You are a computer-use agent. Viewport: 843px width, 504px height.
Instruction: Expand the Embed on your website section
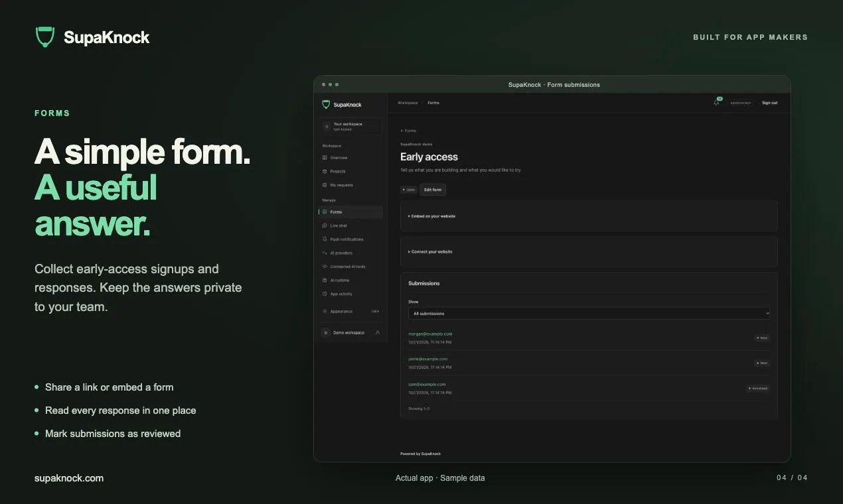tap(589, 216)
